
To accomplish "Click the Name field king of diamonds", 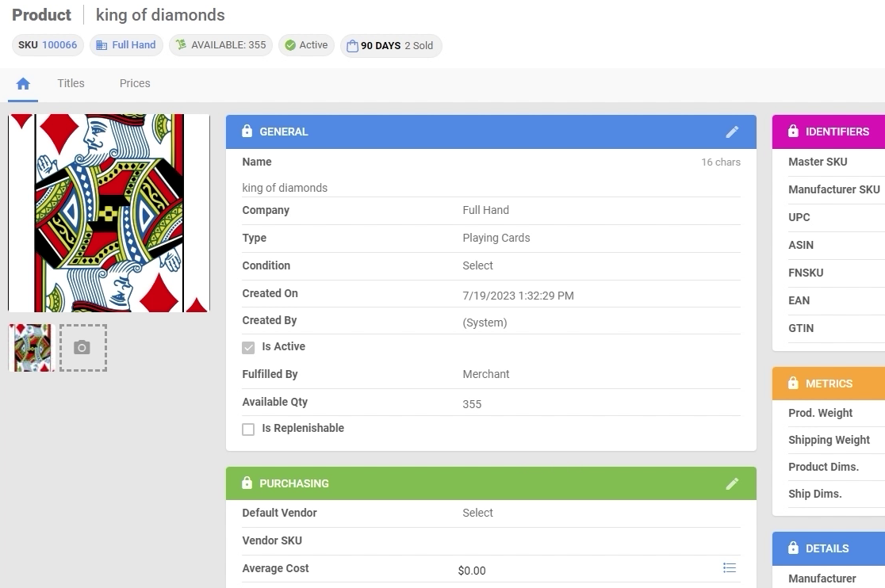I will coord(491,188).
